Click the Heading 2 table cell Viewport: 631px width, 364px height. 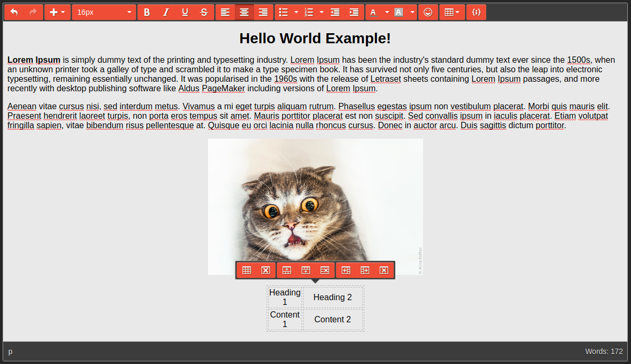(333, 297)
